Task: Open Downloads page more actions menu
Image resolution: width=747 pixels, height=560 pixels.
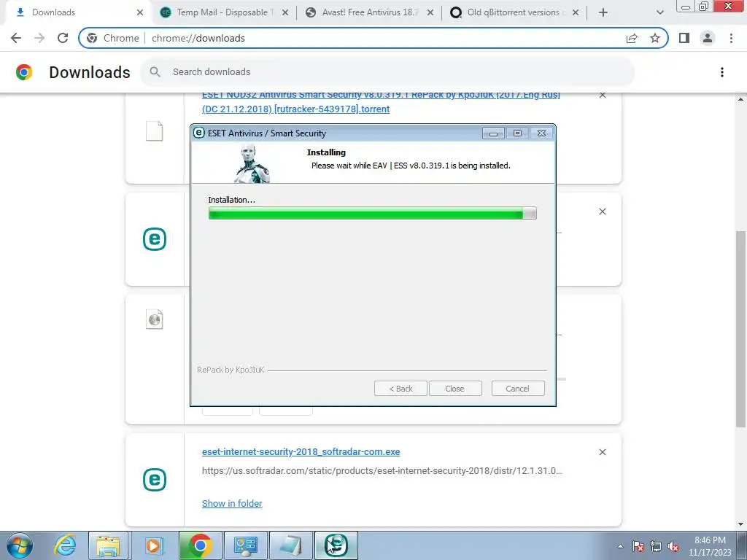Action: click(721, 72)
